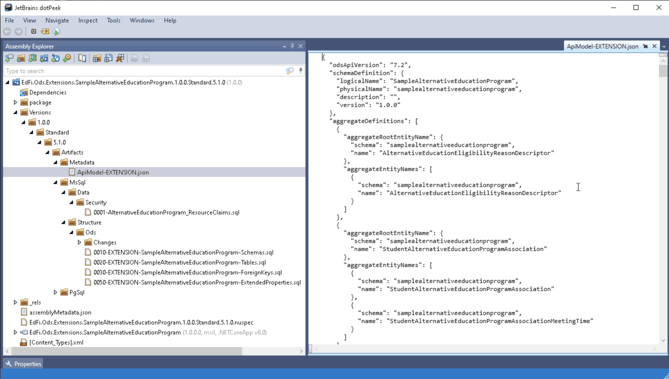
Task: Click the black square icon in main toolbar
Action: coord(34,32)
